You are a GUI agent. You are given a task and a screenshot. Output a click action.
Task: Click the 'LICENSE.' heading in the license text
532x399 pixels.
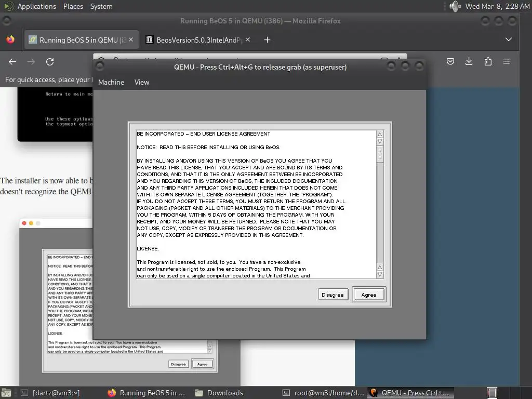coord(148,249)
